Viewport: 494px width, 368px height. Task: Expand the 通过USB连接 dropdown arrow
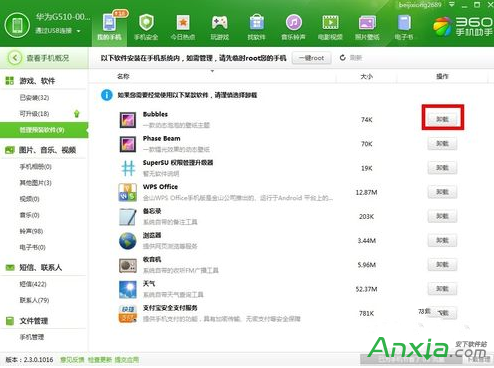(x=79, y=31)
